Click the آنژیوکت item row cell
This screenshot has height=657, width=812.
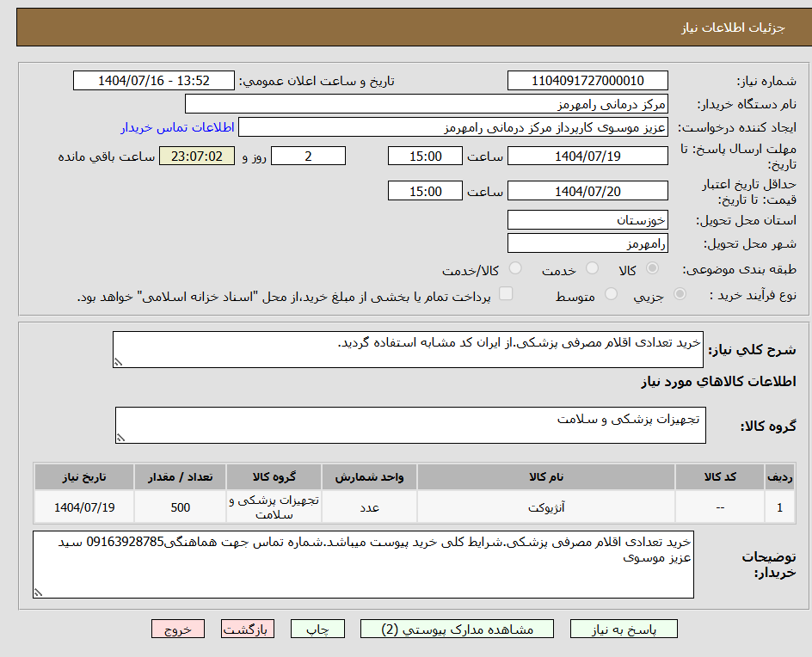(546, 507)
